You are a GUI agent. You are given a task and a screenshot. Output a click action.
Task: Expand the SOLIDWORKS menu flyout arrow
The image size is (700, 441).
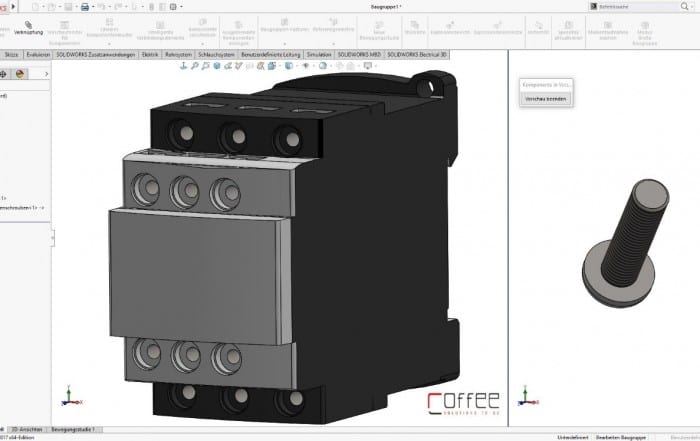[x=13, y=6]
